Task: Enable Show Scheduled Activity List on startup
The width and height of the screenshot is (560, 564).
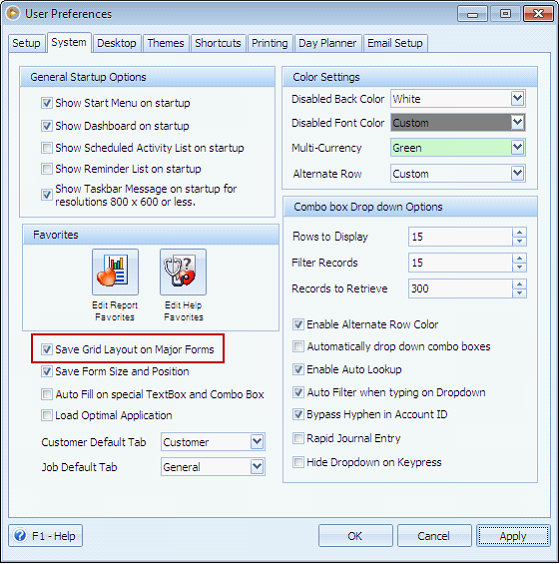Action: click(47, 148)
